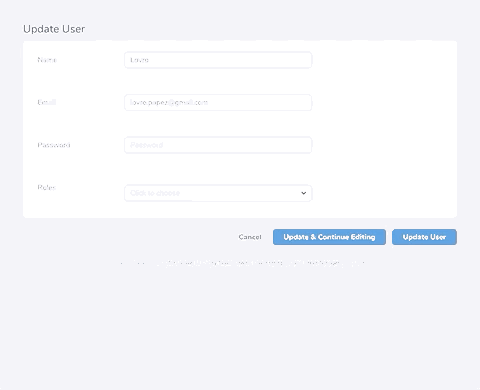This screenshot has width=480, height=390.
Task: Click the Update User heading
Action: coord(54,29)
